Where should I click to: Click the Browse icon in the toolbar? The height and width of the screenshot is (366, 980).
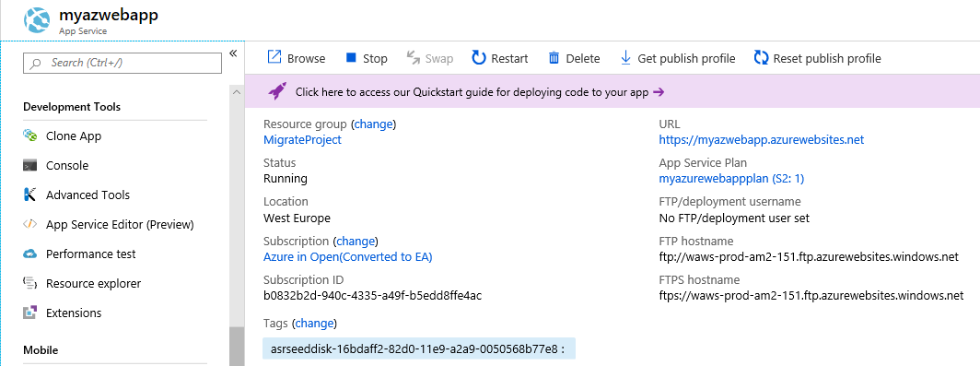(x=274, y=57)
